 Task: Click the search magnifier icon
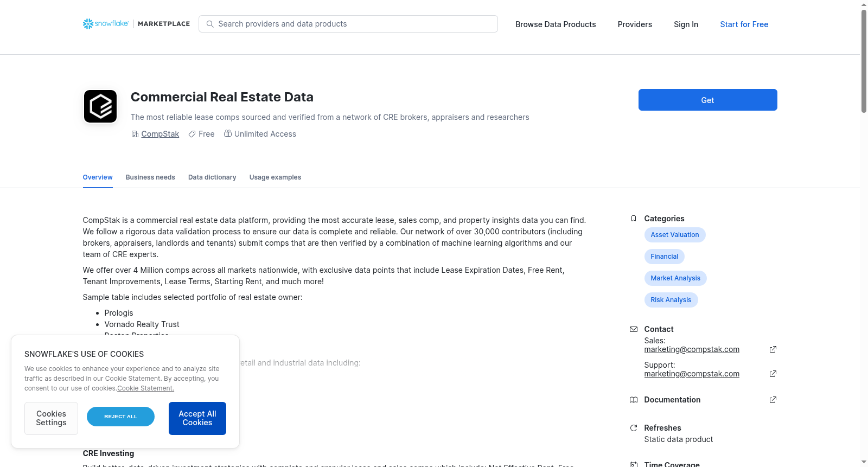pyautogui.click(x=210, y=24)
